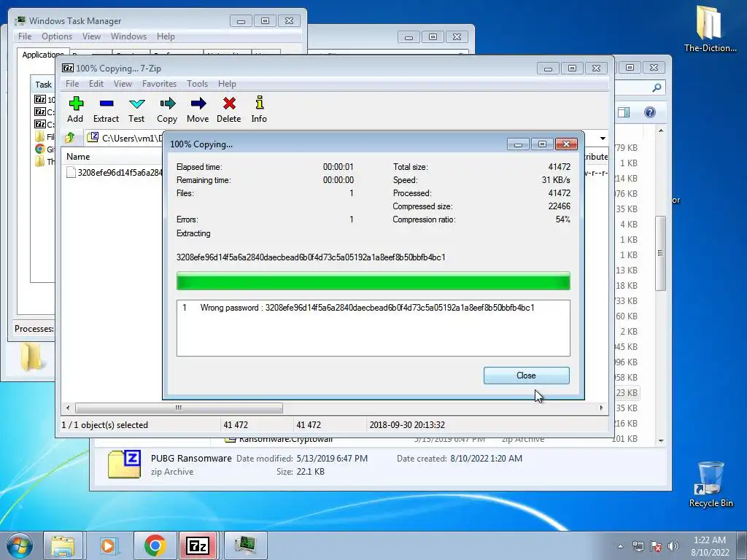Viewport: 747px width, 560px height.
Task: Toggle Explorer preview pane icon
Action: (x=624, y=112)
